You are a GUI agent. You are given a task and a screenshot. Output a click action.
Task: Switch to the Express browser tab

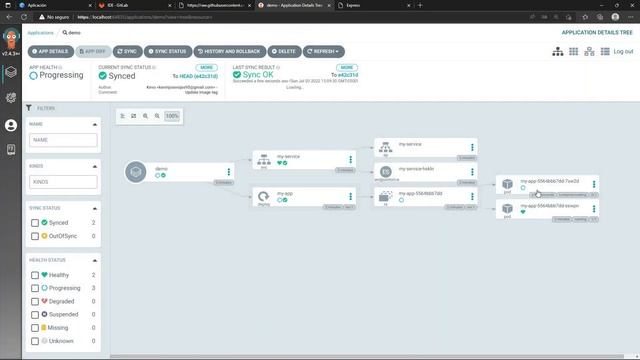coord(373,5)
